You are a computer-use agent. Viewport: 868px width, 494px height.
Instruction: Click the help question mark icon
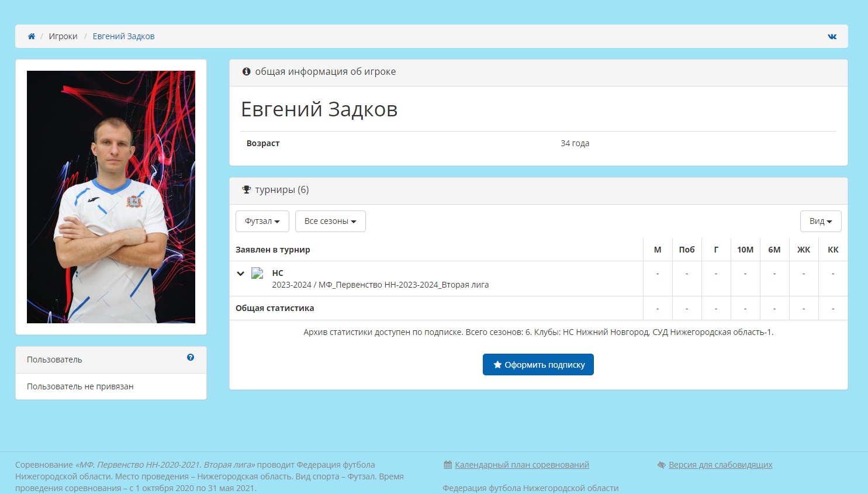click(191, 357)
